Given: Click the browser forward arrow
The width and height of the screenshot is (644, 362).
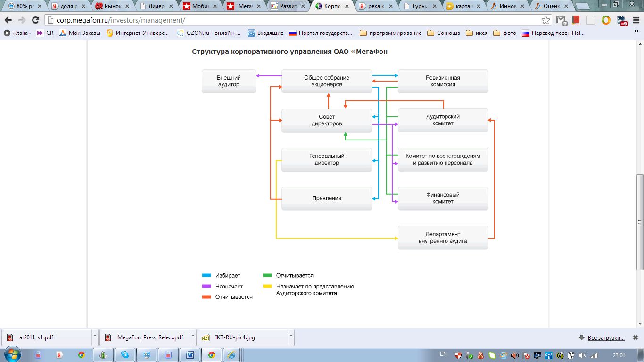Looking at the screenshot, I should coord(22,20).
